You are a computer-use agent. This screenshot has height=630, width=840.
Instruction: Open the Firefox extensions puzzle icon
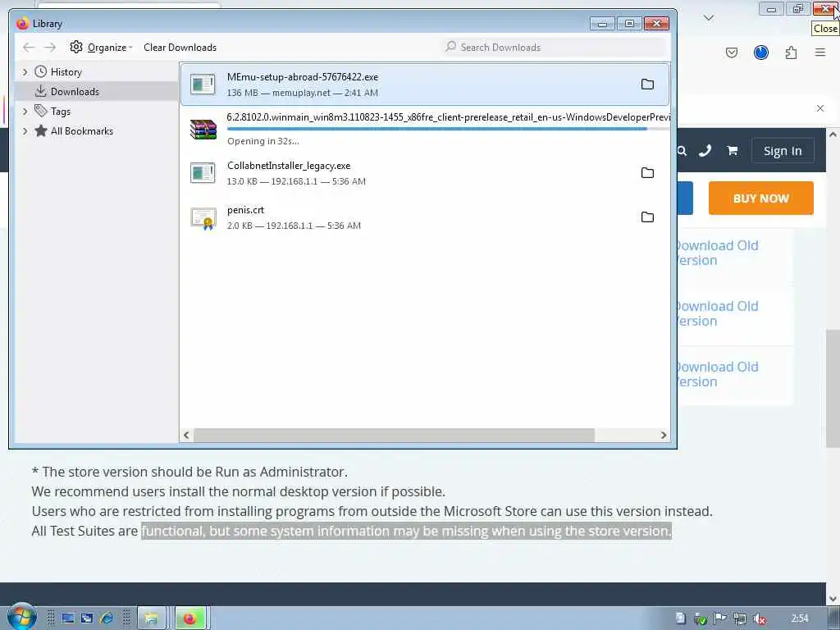(791, 52)
